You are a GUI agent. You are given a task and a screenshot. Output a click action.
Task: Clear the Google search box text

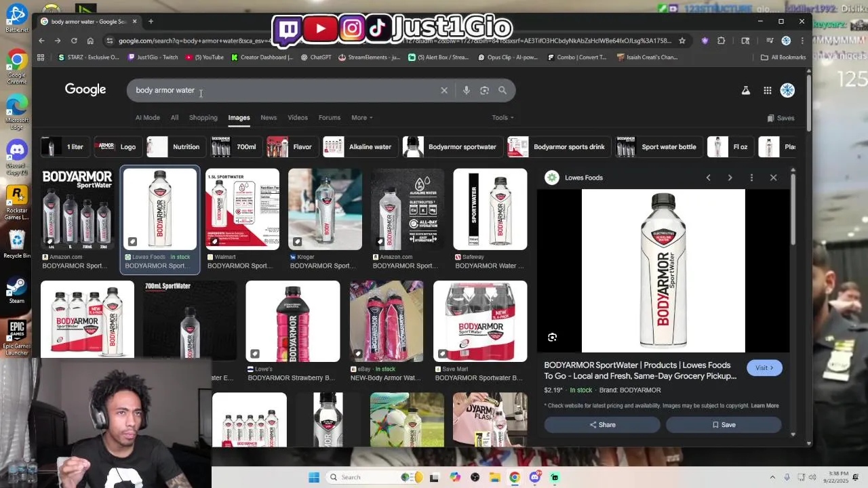444,90
